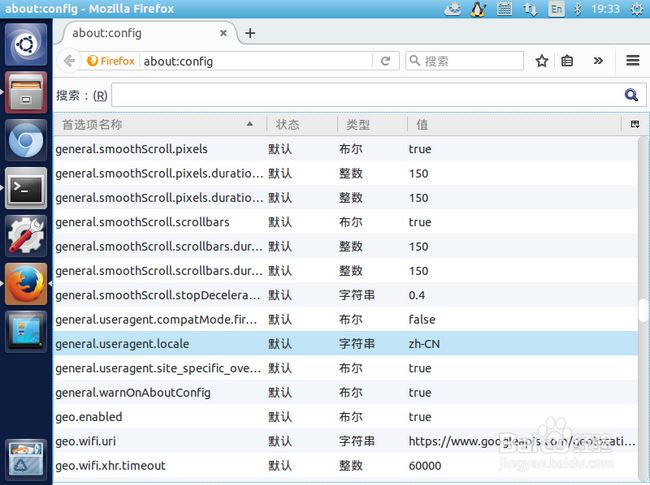Close the about:config tab

(x=223, y=33)
